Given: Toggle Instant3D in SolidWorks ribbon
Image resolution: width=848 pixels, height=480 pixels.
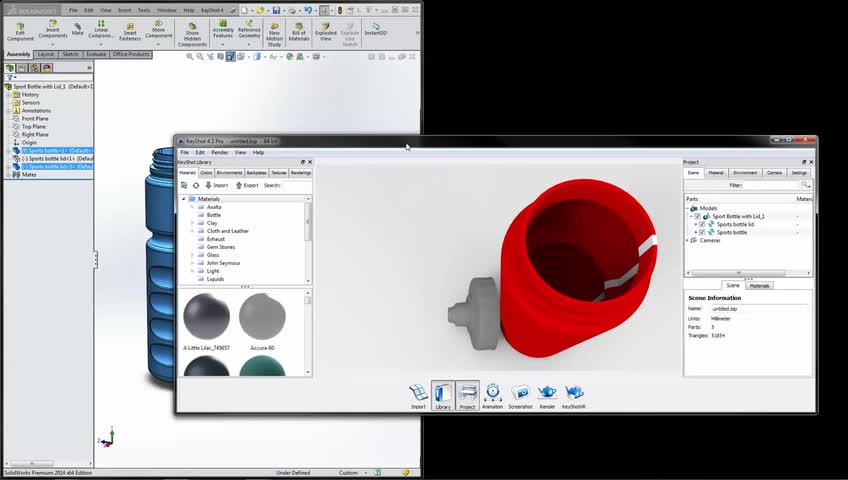Looking at the screenshot, I should coord(375,29).
